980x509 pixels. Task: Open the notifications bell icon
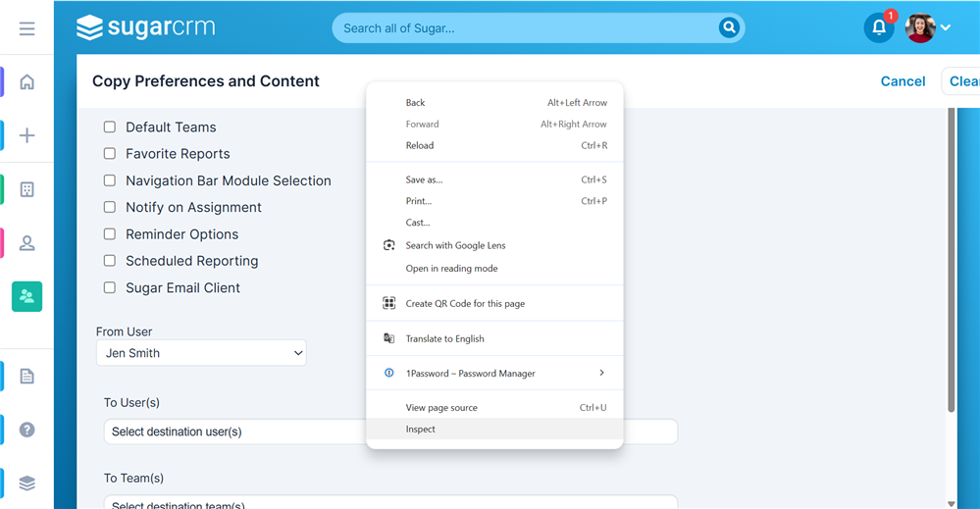coord(879,27)
